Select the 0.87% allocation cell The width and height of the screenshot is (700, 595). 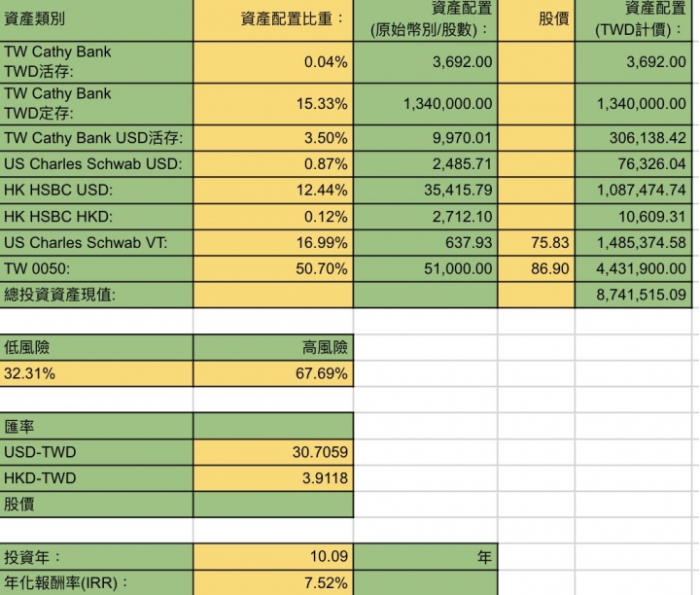[273, 164]
